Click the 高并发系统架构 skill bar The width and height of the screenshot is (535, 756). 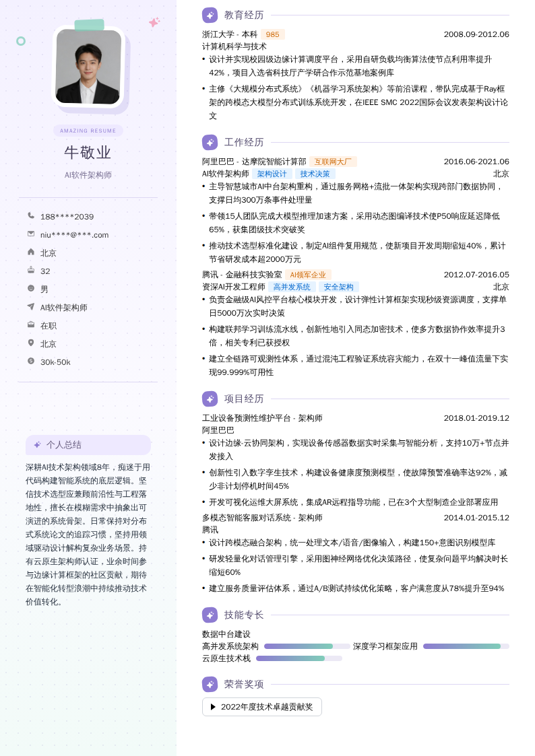[x=307, y=646]
